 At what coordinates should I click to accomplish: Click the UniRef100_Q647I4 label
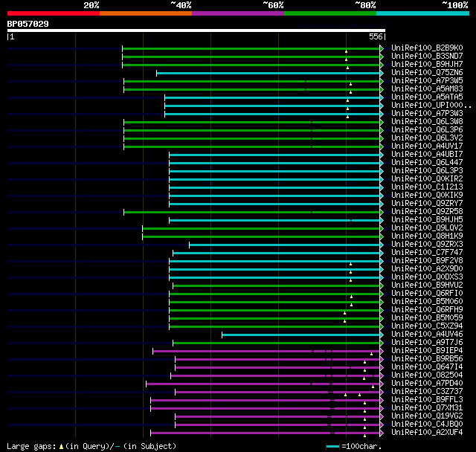click(427, 367)
